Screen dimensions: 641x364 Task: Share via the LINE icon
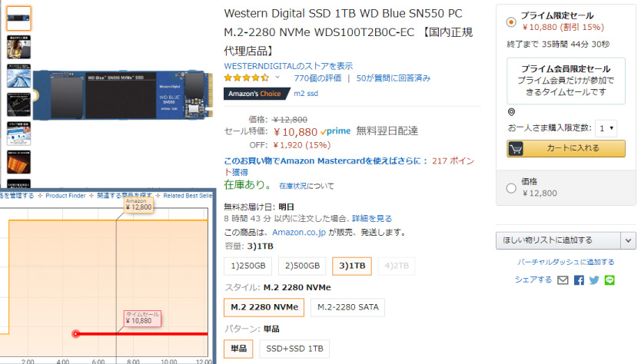pos(609,280)
